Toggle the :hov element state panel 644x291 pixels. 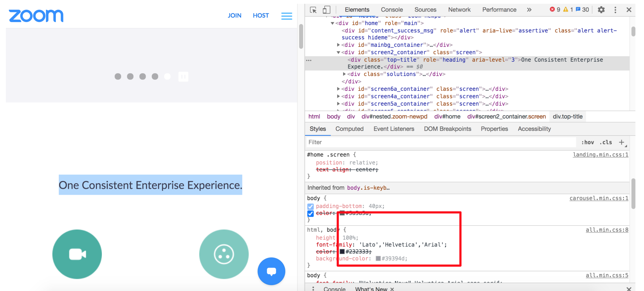click(587, 142)
